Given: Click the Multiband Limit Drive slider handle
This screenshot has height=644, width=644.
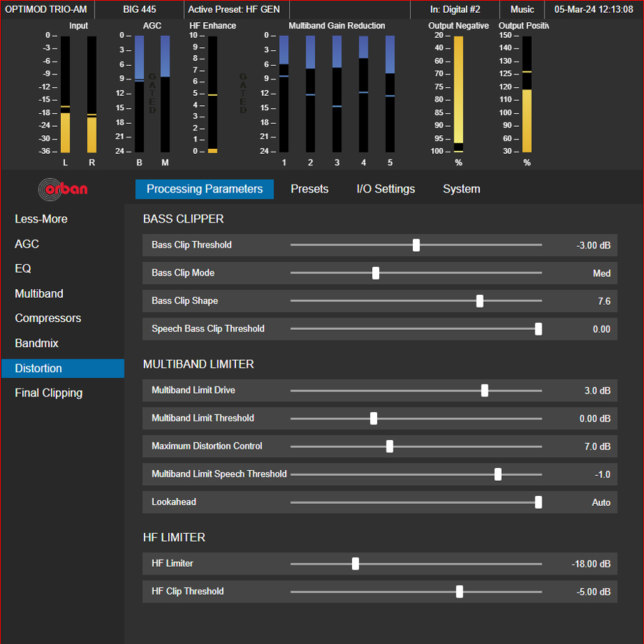Looking at the screenshot, I should (484, 391).
